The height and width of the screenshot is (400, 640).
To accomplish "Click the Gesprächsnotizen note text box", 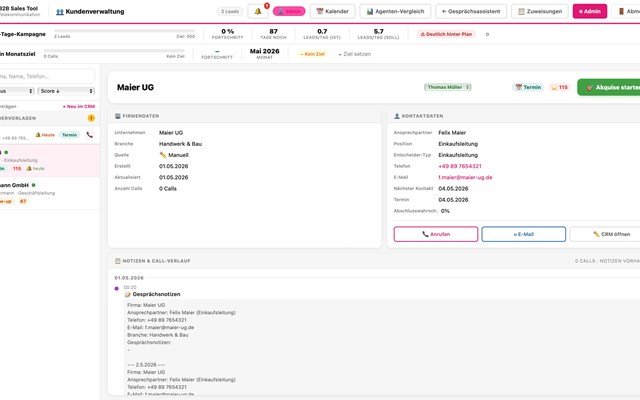I will (382, 347).
